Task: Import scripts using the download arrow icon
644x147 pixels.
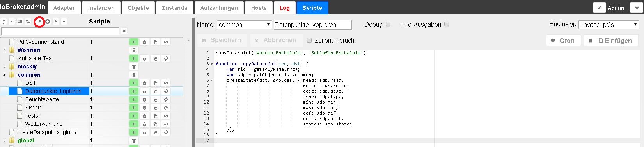Action: (56, 22)
